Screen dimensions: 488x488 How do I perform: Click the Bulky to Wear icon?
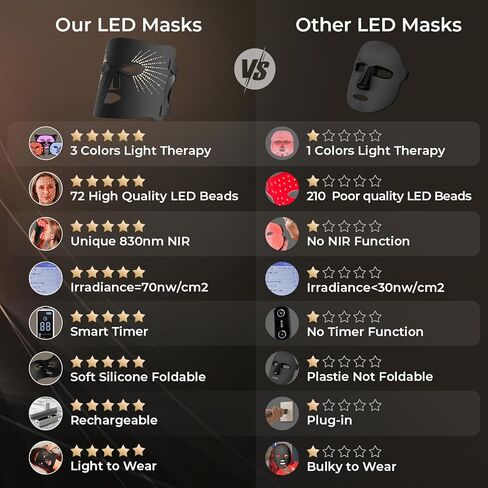282,459
